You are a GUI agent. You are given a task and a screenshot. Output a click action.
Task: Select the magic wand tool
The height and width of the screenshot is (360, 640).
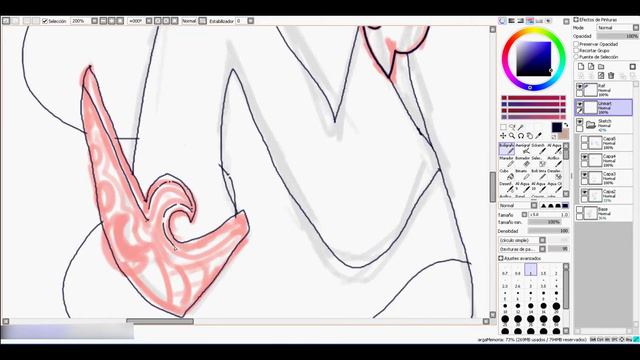point(521,127)
